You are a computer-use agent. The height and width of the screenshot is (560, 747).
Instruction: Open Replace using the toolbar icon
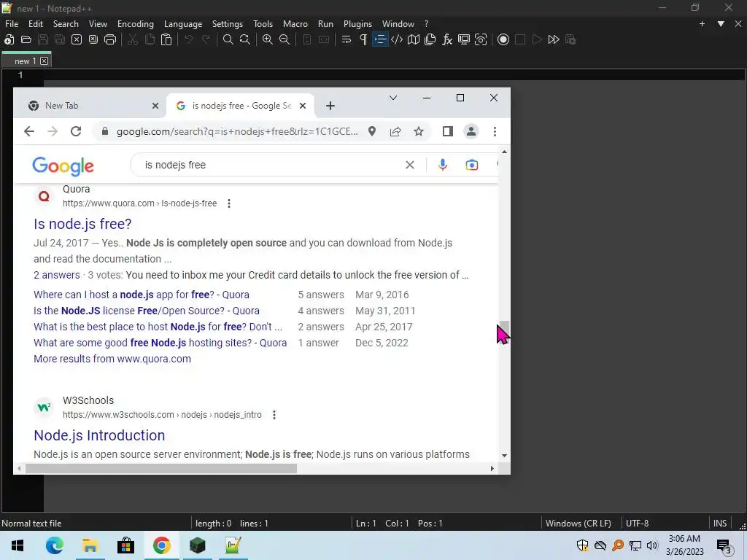[x=245, y=39]
